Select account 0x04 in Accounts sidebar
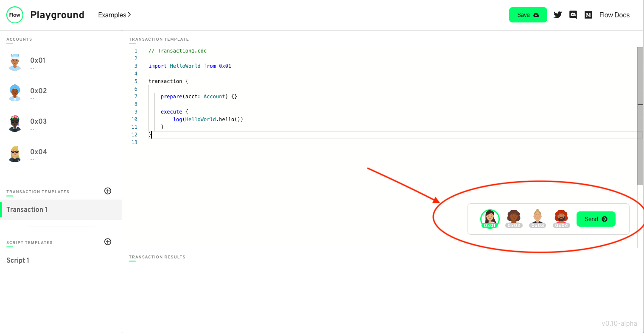This screenshot has height=333, width=644. pyautogui.click(x=61, y=154)
